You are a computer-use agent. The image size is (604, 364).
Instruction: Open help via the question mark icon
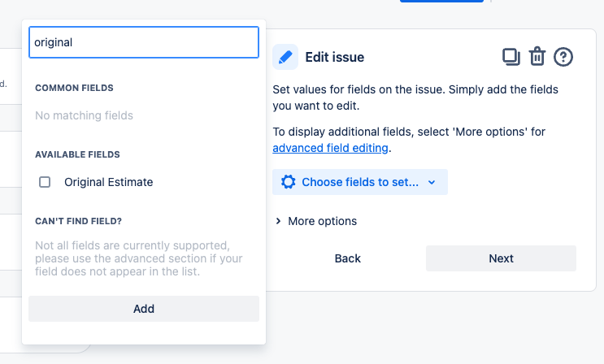point(563,57)
